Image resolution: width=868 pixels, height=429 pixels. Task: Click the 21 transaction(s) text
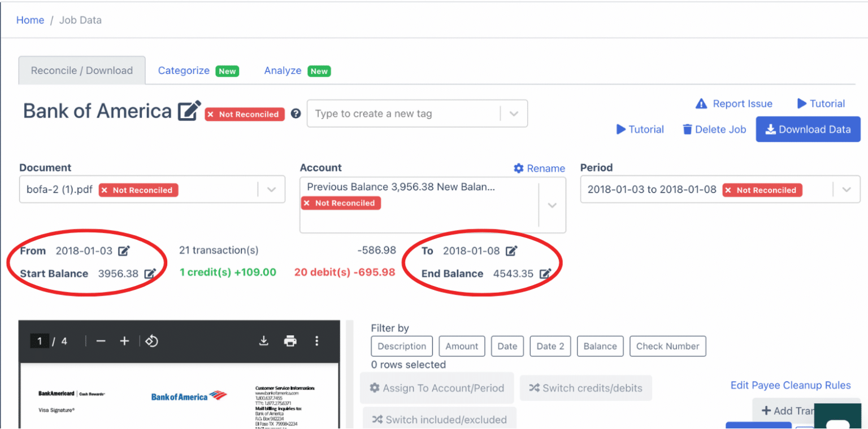click(218, 250)
